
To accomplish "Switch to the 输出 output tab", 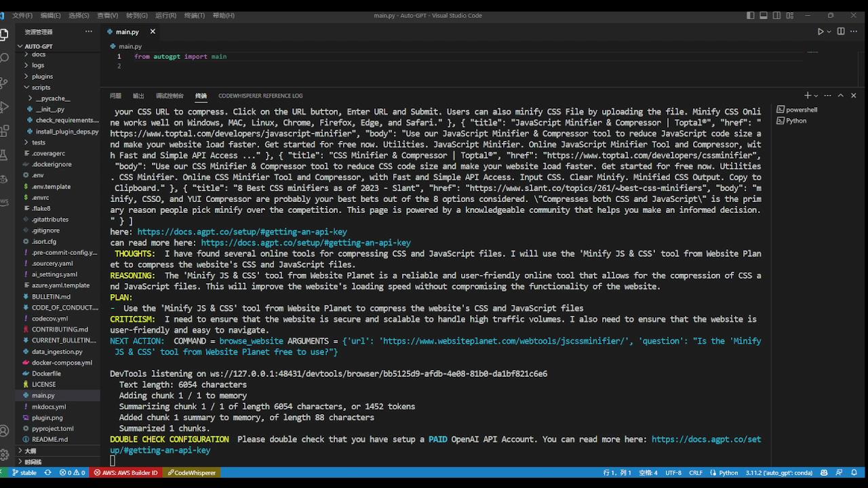I will click(138, 96).
